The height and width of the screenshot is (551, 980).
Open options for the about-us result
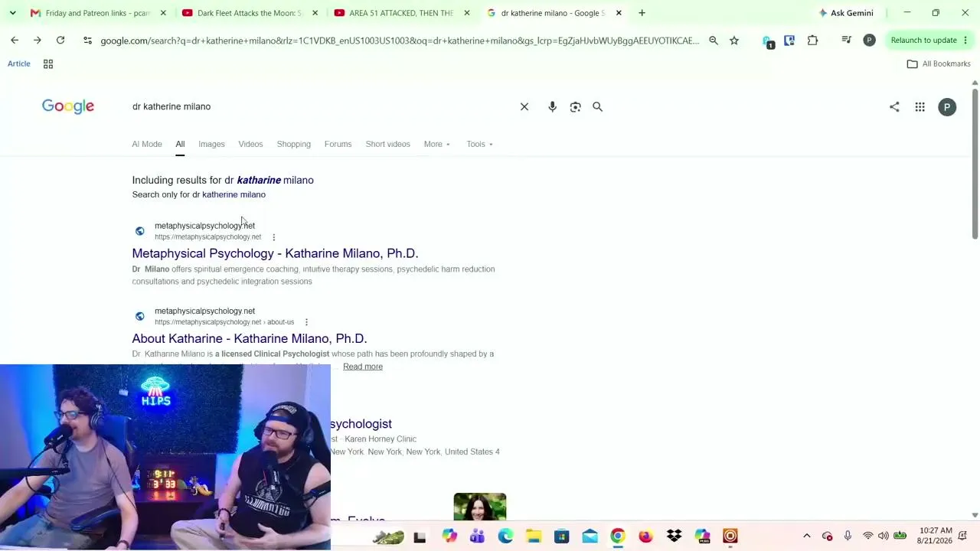coord(306,322)
